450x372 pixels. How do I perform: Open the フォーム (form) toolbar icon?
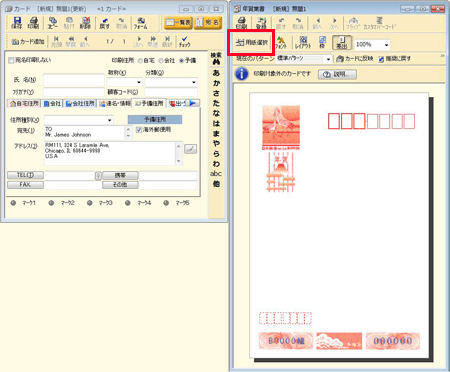click(x=140, y=23)
